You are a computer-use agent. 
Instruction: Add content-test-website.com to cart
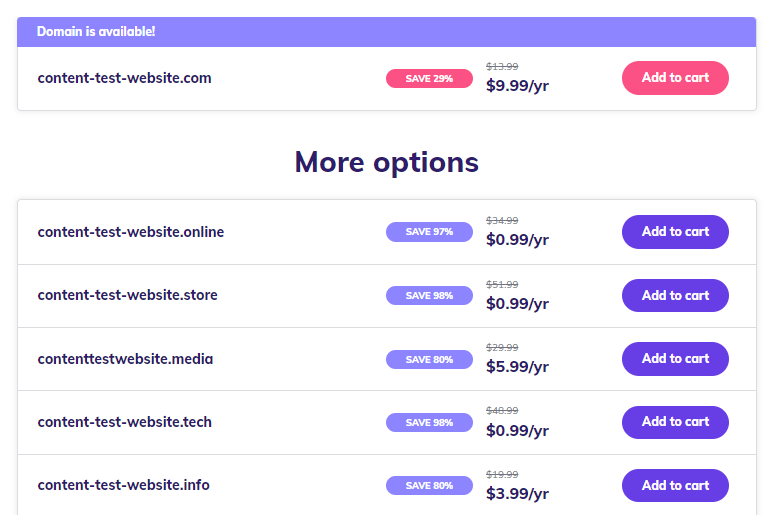click(x=675, y=78)
